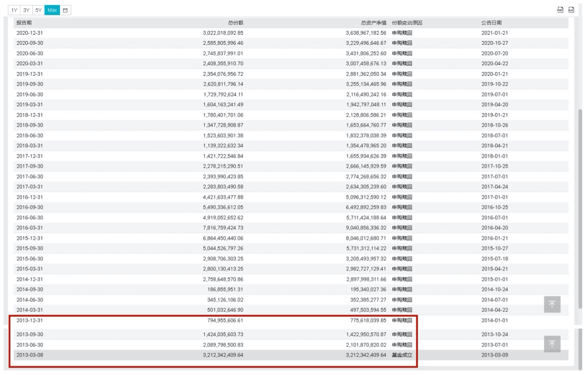Select report period 2020-12-31
This screenshot has width=588, height=375.
pos(30,33)
